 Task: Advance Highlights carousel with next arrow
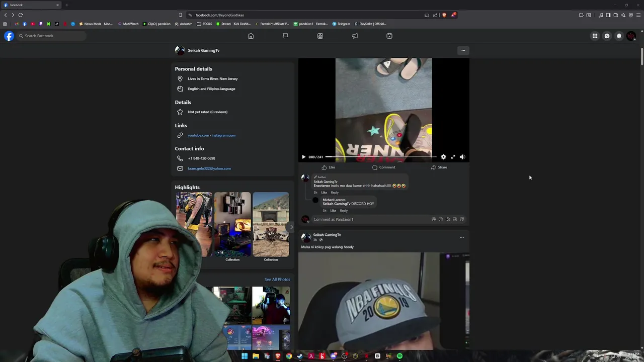coord(291,227)
